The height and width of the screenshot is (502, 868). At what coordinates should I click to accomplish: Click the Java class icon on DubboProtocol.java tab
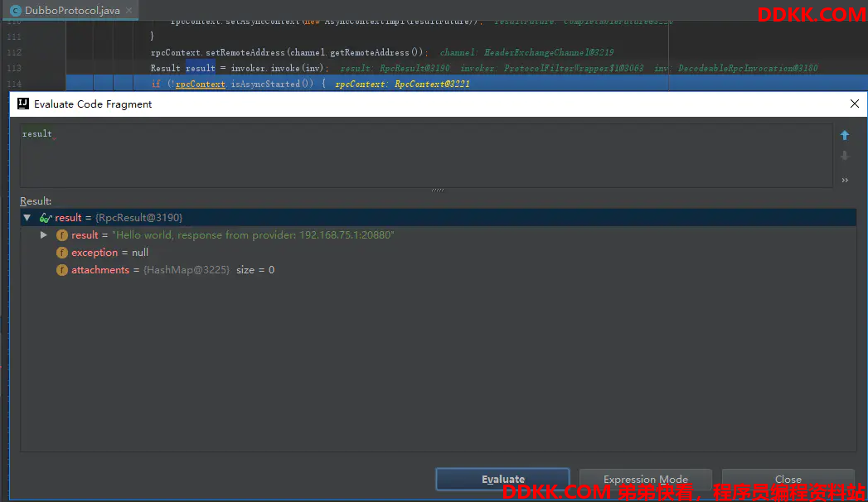[x=16, y=11]
